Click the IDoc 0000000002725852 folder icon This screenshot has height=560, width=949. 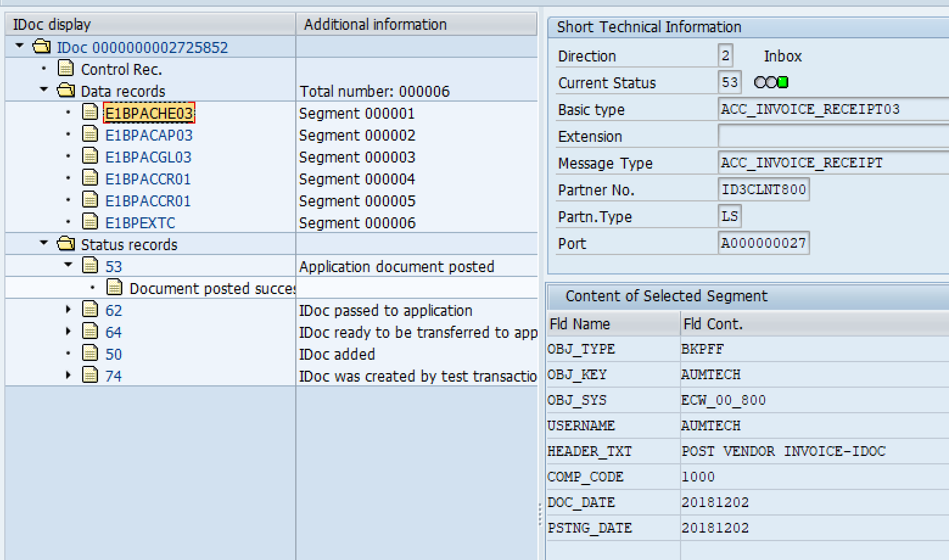tap(41, 47)
